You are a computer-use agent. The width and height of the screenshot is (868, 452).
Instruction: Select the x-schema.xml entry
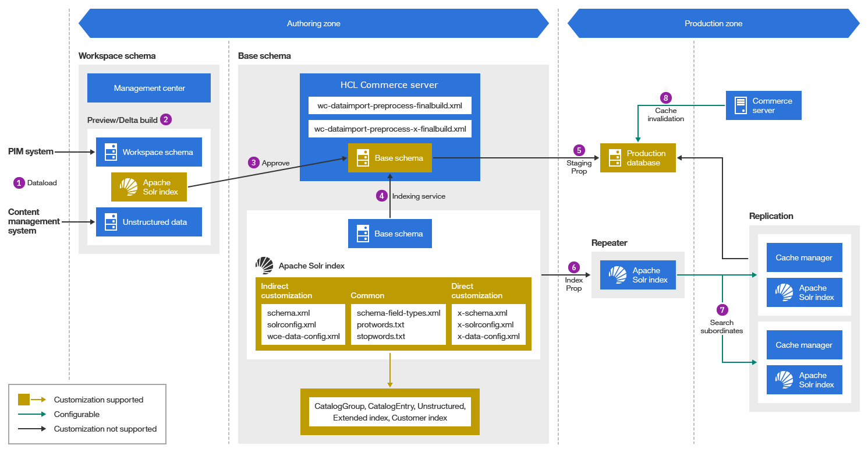[483, 313]
